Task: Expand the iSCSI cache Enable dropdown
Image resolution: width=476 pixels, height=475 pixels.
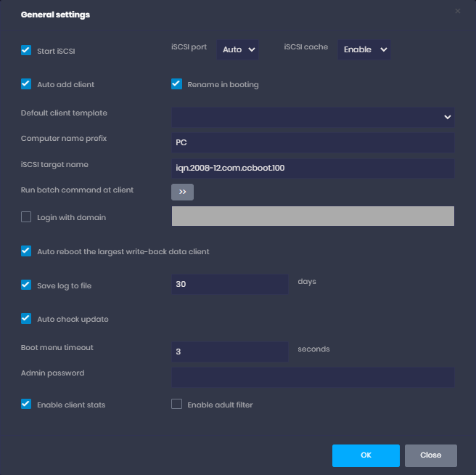Action: [364, 49]
